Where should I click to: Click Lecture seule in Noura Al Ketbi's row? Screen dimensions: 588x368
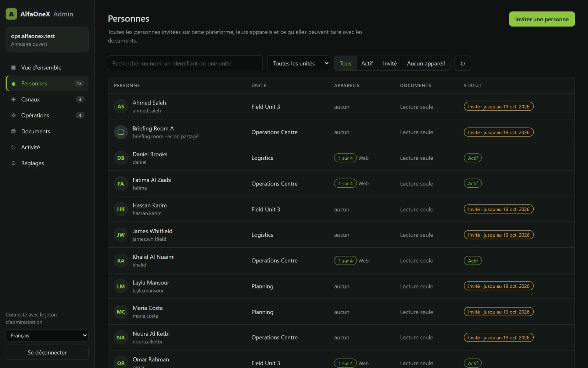416,337
